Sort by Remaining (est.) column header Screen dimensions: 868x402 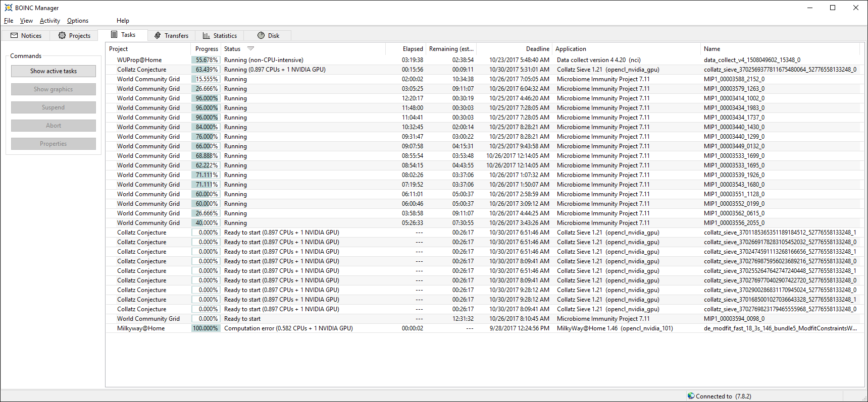[x=451, y=49]
